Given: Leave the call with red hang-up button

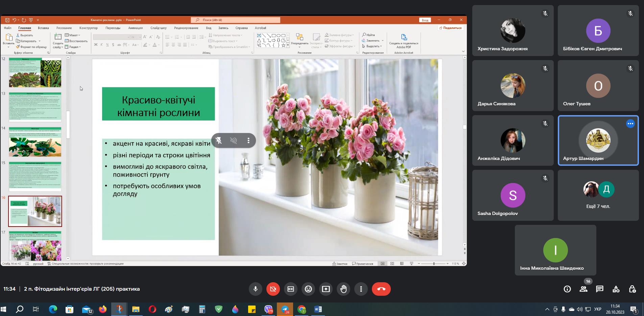Looking at the screenshot, I should pyautogui.click(x=381, y=289).
